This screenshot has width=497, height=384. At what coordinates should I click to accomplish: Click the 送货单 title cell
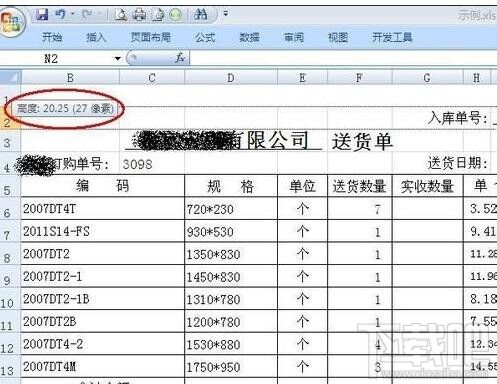363,141
